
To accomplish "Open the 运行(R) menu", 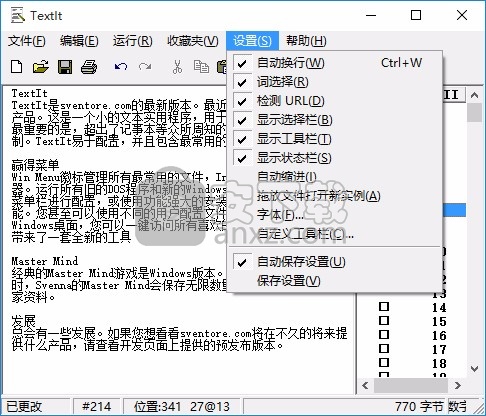I will (x=132, y=41).
